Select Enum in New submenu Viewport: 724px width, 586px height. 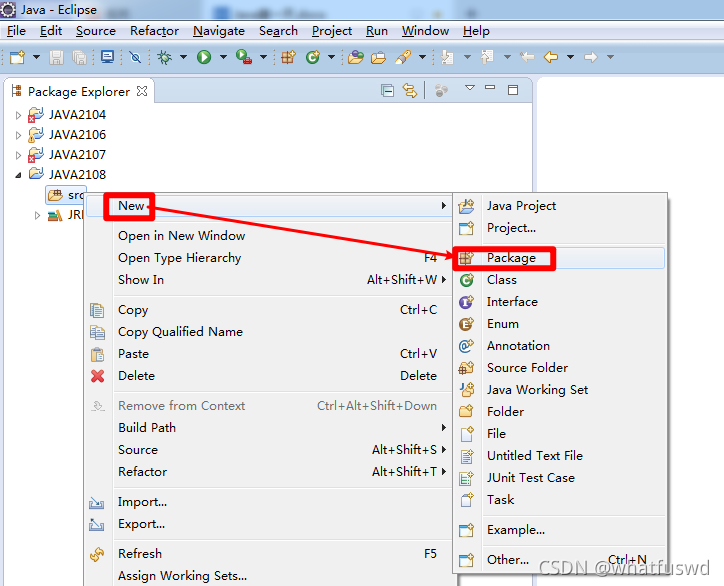click(560, 324)
